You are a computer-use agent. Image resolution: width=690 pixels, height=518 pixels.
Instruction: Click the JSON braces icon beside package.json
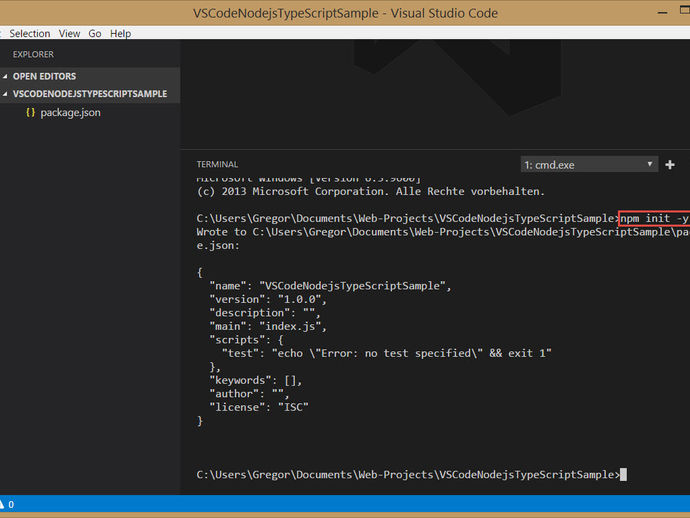[x=30, y=112]
